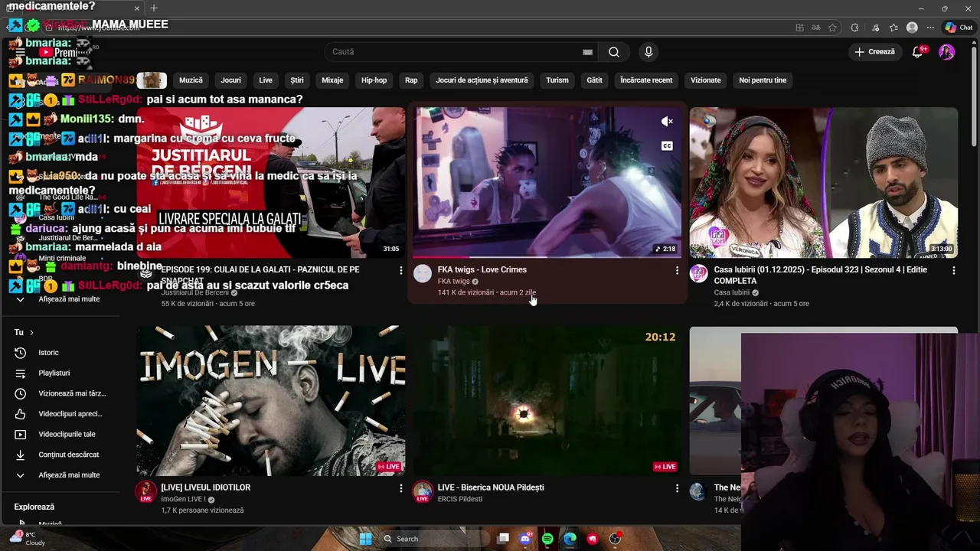Screen dimensions: 980x551
Task: Open a new browser tab
Action: point(153,8)
